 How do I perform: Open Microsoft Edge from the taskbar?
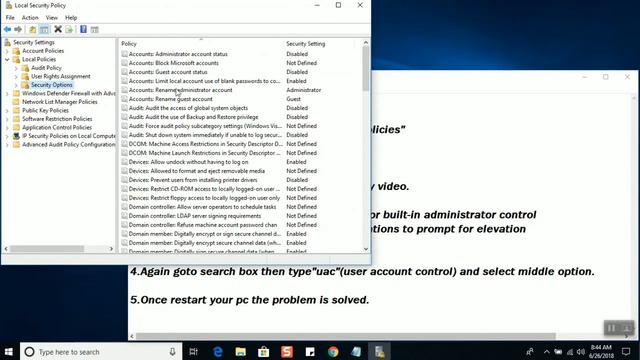pyautogui.click(x=218, y=351)
